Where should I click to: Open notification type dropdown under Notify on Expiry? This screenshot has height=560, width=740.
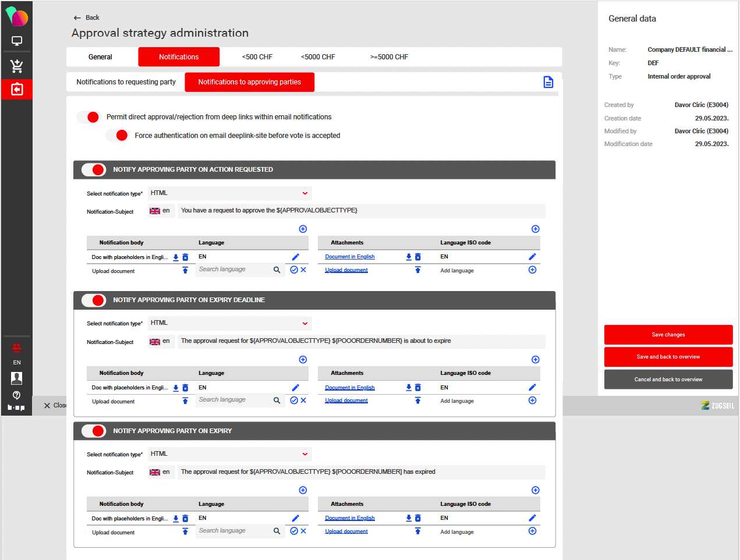pyautogui.click(x=229, y=454)
